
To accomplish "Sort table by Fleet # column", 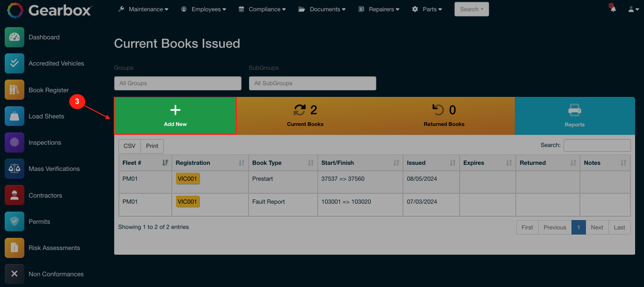I will pyautogui.click(x=145, y=163).
